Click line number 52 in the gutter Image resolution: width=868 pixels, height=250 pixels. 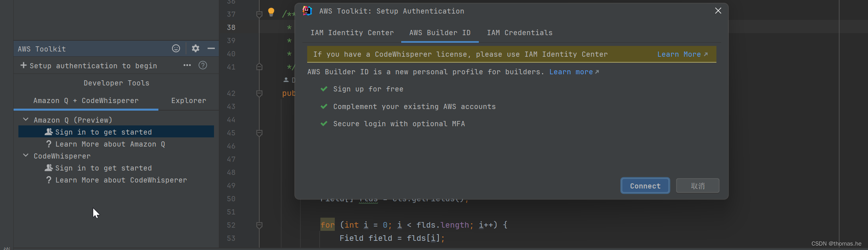point(231,225)
